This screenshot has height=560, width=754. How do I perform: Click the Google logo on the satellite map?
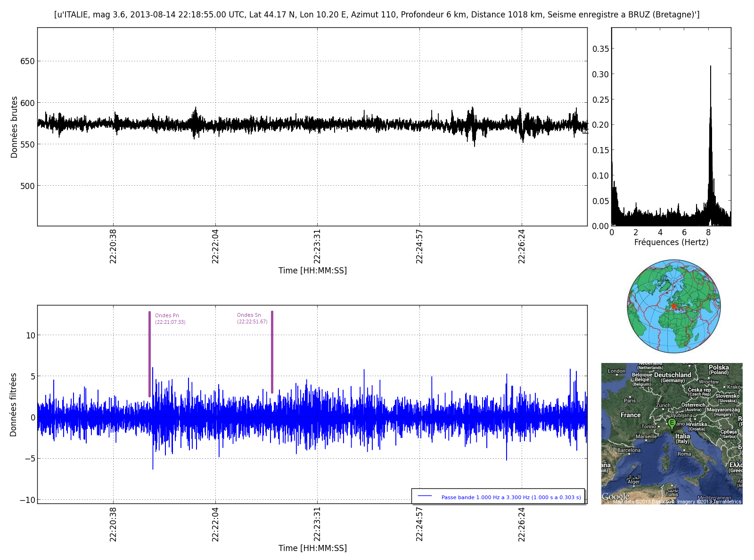[x=615, y=497]
